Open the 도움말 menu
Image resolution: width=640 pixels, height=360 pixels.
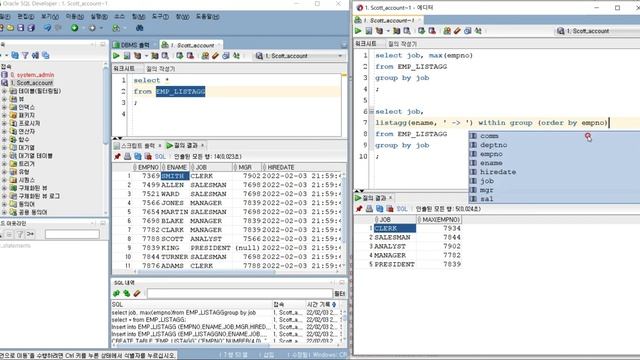click(x=207, y=17)
